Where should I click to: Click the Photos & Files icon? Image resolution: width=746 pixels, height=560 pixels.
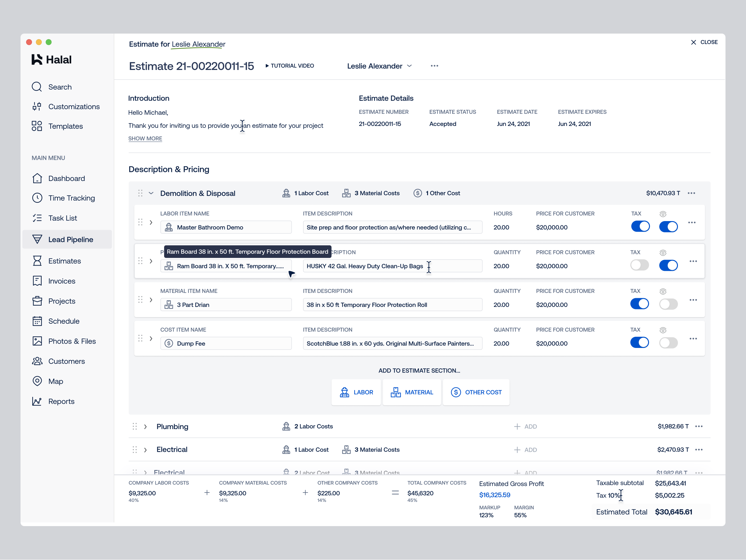pos(37,341)
